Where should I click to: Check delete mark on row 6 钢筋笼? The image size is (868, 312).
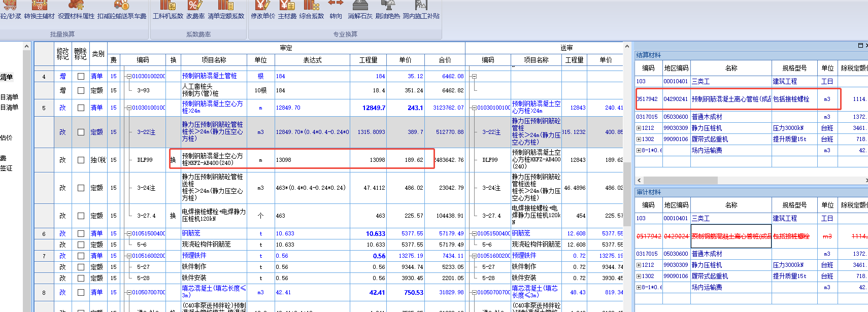coord(80,233)
